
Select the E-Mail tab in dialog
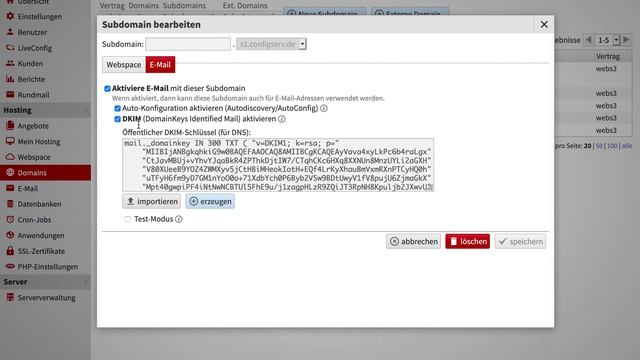pyautogui.click(x=160, y=64)
